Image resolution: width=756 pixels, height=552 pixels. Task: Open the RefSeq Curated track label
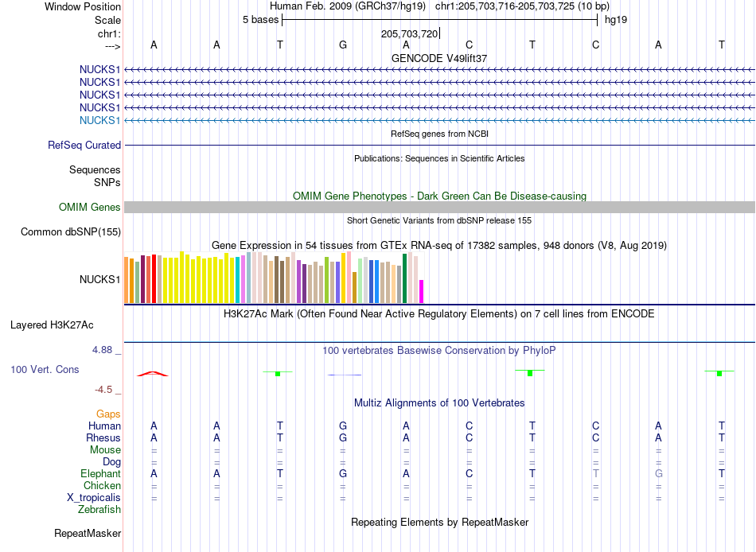tap(84, 145)
